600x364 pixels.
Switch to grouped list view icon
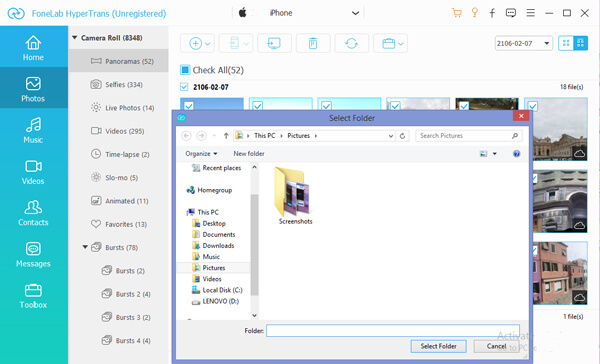(580, 43)
